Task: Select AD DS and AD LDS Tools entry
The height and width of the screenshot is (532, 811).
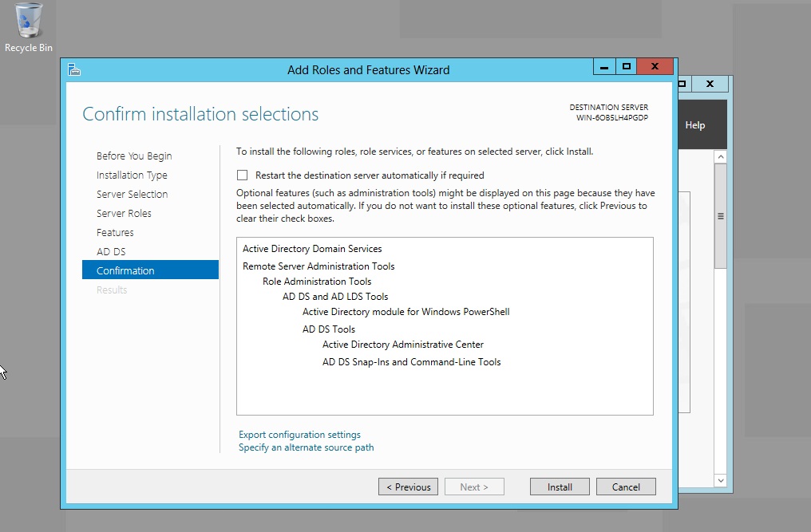Action: coord(335,297)
